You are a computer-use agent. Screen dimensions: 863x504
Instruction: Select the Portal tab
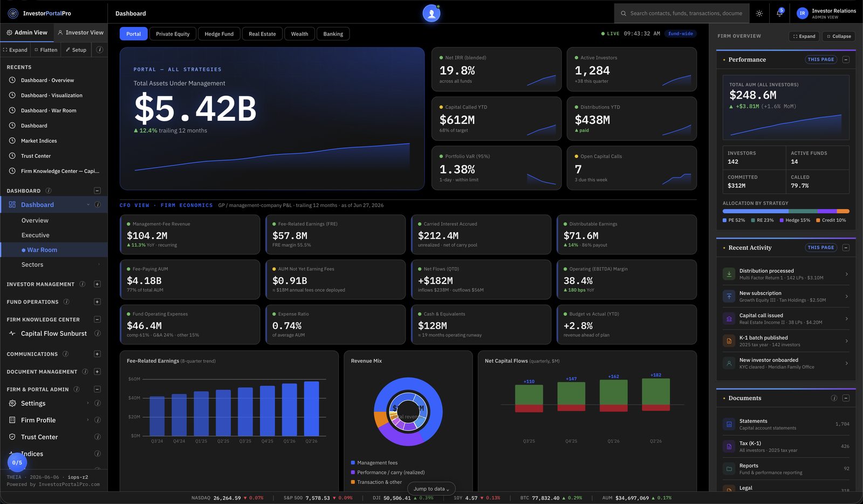click(133, 34)
